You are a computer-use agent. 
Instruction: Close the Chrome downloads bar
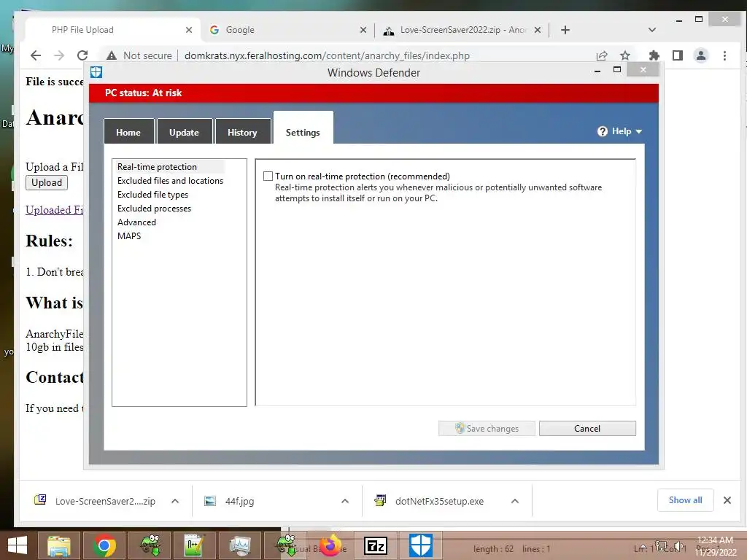(727, 500)
